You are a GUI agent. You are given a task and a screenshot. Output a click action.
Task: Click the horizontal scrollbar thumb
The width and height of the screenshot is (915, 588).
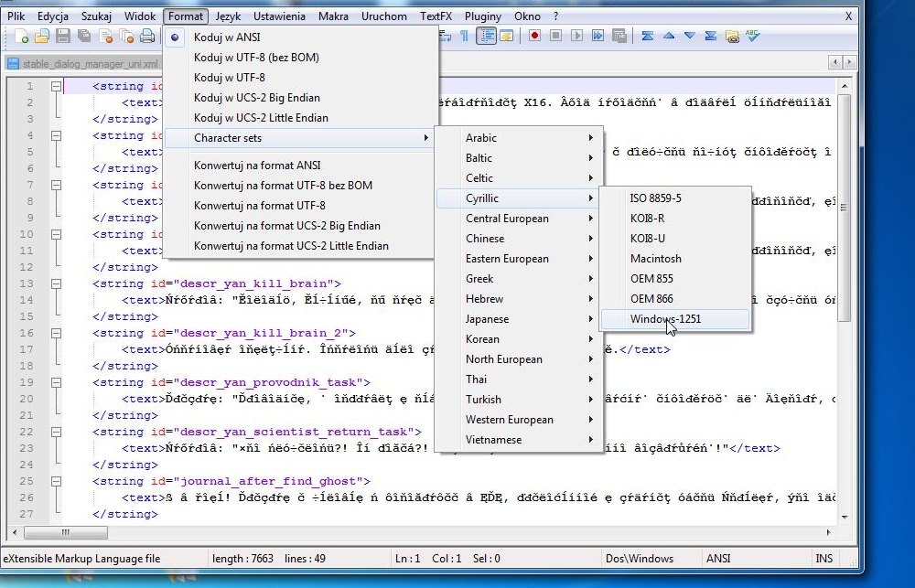click(65, 532)
